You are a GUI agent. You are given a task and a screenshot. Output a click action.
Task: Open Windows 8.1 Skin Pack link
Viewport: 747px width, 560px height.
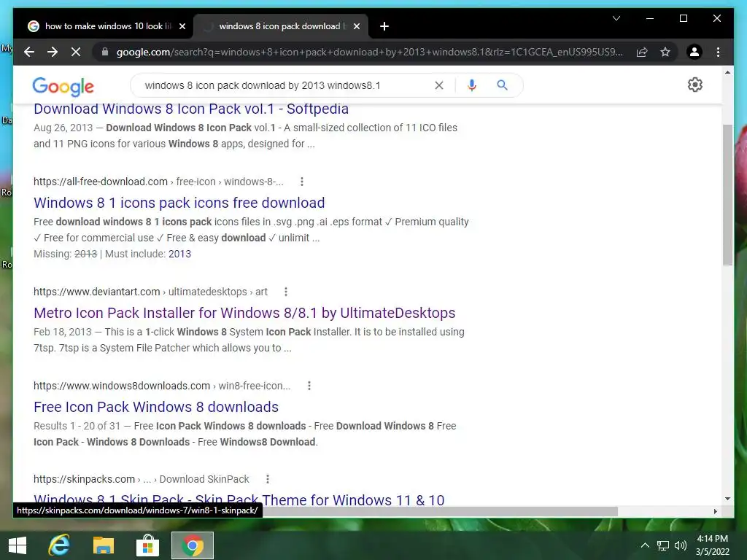click(x=239, y=499)
